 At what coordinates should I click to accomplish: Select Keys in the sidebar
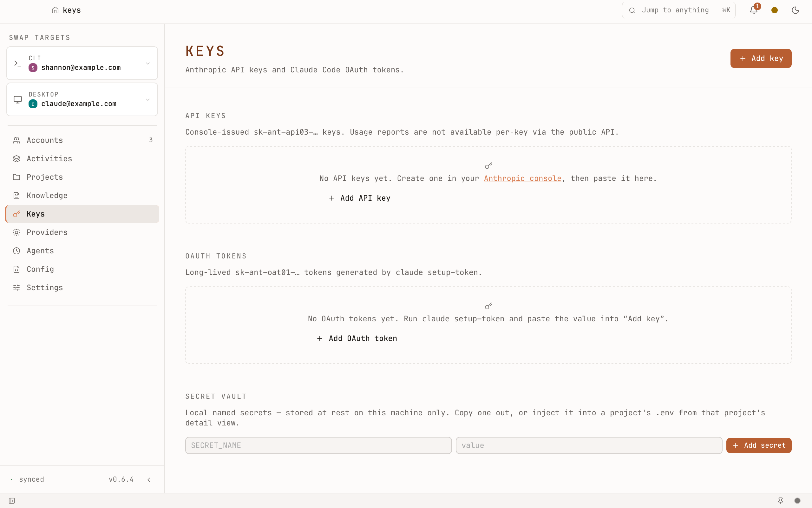82,214
